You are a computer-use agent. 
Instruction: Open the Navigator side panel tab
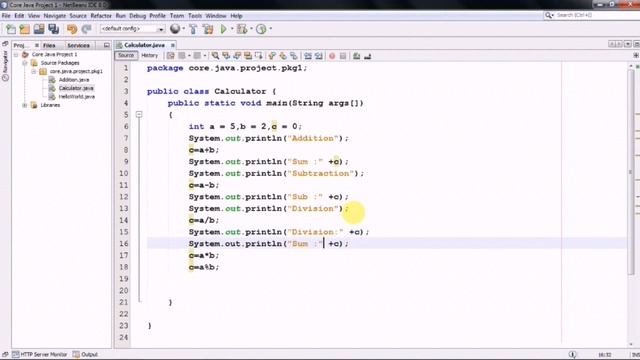click(5, 65)
